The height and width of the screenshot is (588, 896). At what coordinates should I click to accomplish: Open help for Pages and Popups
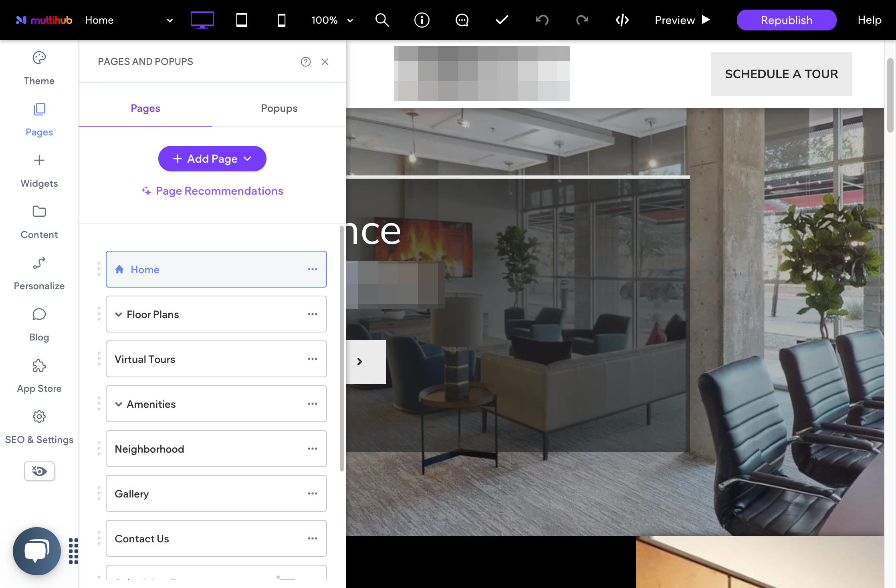point(306,62)
